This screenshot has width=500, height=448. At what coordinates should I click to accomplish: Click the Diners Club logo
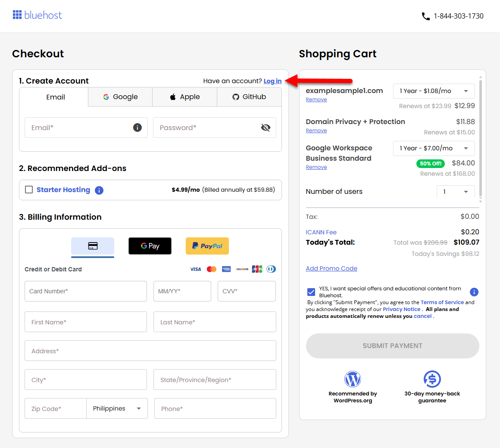[271, 269]
